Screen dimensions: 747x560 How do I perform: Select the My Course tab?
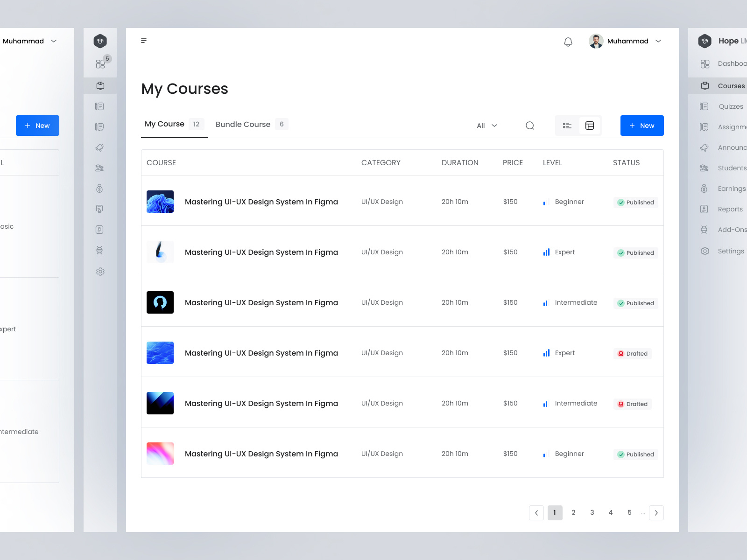pos(164,124)
